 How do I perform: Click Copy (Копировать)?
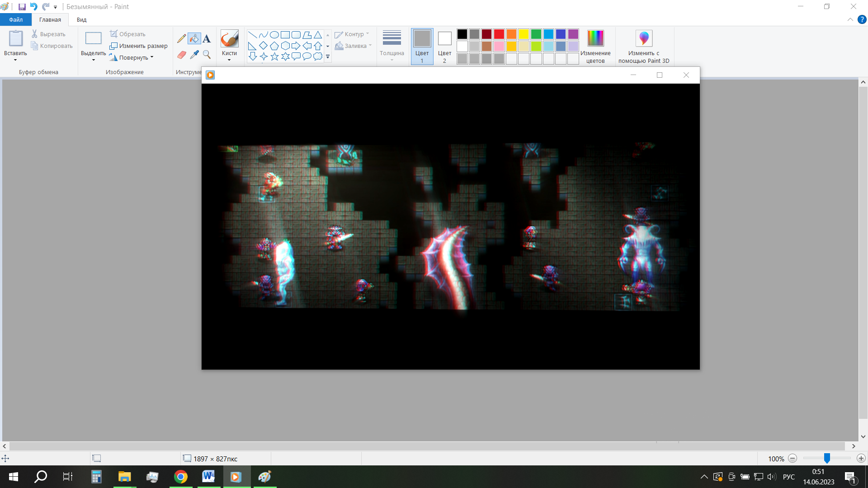click(x=52, y=46)
